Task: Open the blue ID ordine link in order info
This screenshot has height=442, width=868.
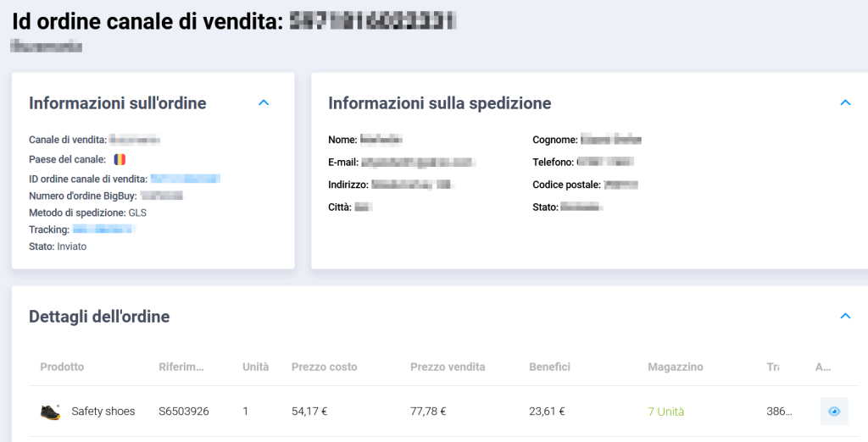Action: tap(185, 179)
